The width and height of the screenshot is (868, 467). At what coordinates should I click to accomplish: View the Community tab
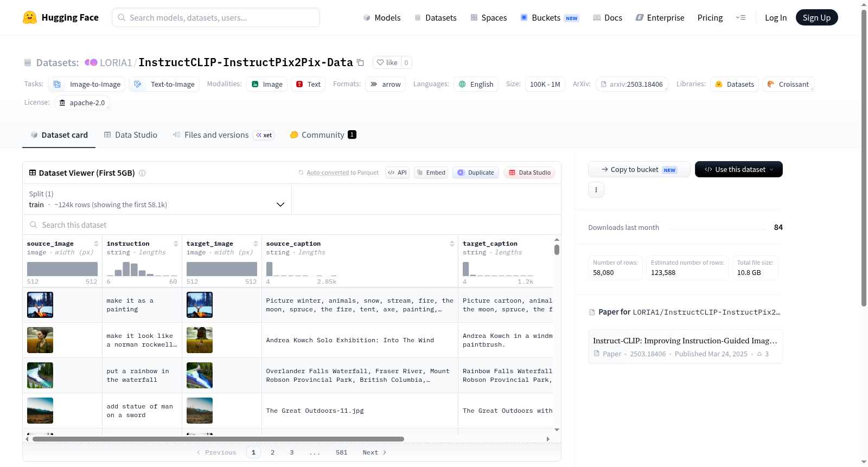[323, 135]
